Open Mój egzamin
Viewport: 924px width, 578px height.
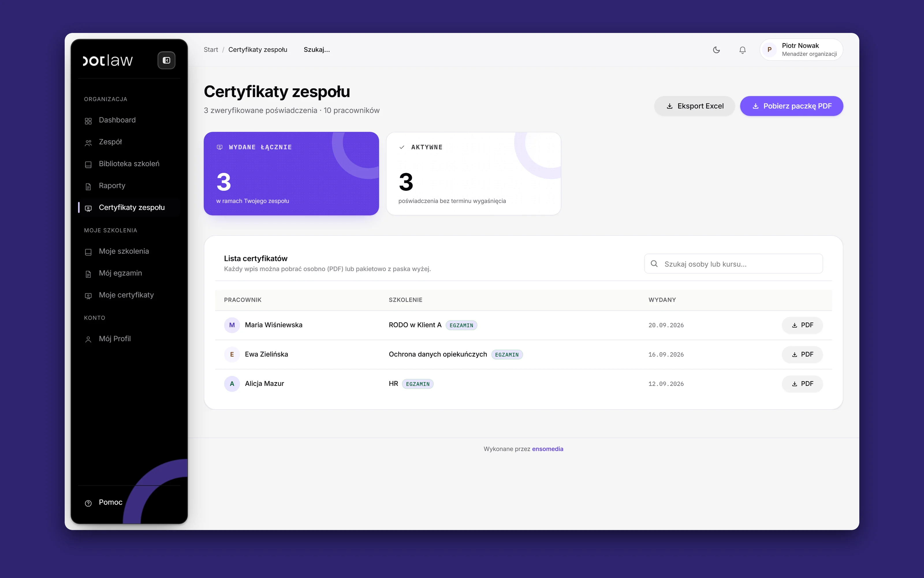(x=129, y=273)
